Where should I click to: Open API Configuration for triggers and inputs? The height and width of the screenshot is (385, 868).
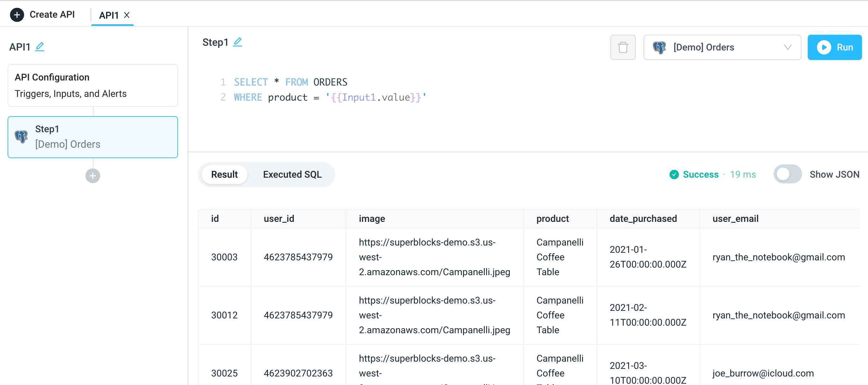(x=93, y=85)
